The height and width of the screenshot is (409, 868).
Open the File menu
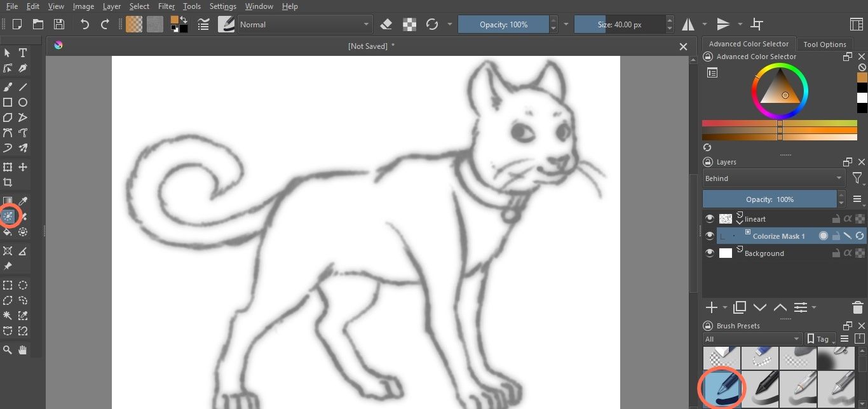[11, 6]
